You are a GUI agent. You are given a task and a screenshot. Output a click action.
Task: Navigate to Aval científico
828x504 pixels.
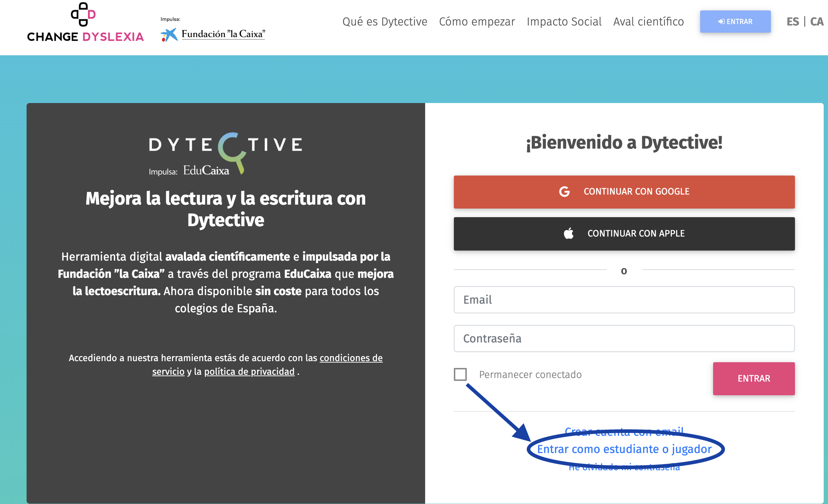[x=648, y=22]
